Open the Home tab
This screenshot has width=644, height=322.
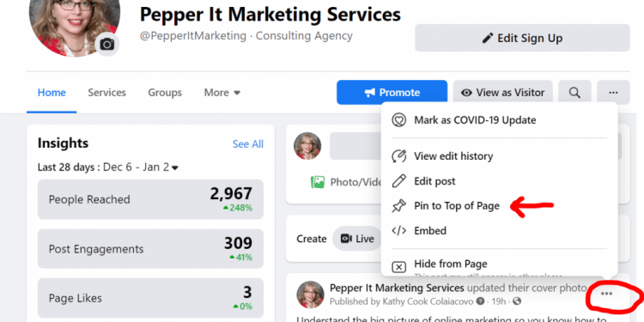(52, 93)
